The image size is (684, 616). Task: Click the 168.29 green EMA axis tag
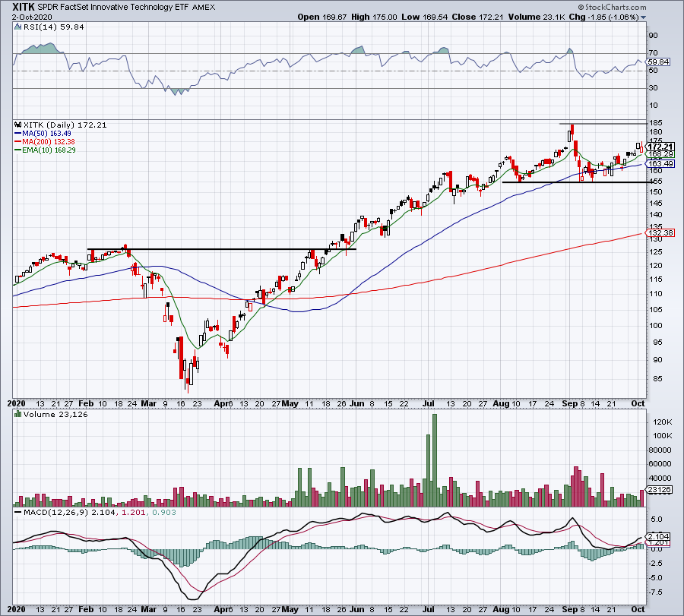[x=661, y=154]
